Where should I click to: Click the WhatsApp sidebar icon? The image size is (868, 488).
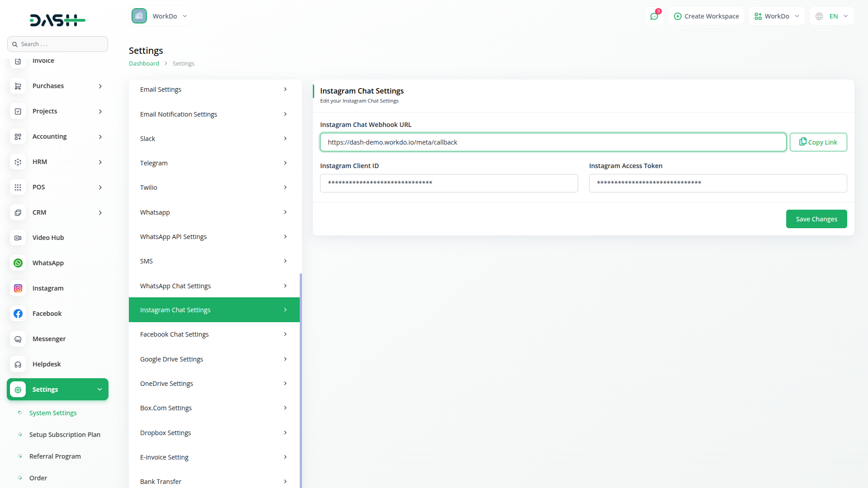[18, 263]
